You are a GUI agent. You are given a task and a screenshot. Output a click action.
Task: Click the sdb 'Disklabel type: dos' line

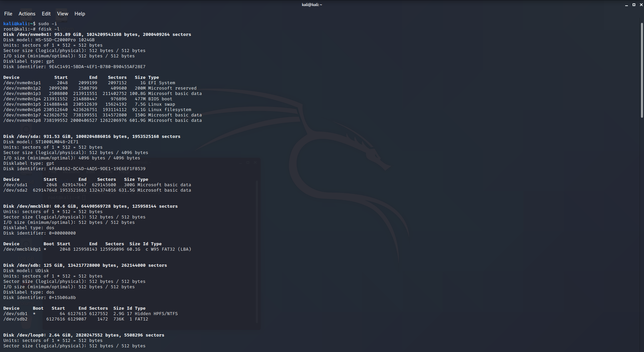point(29,292)
